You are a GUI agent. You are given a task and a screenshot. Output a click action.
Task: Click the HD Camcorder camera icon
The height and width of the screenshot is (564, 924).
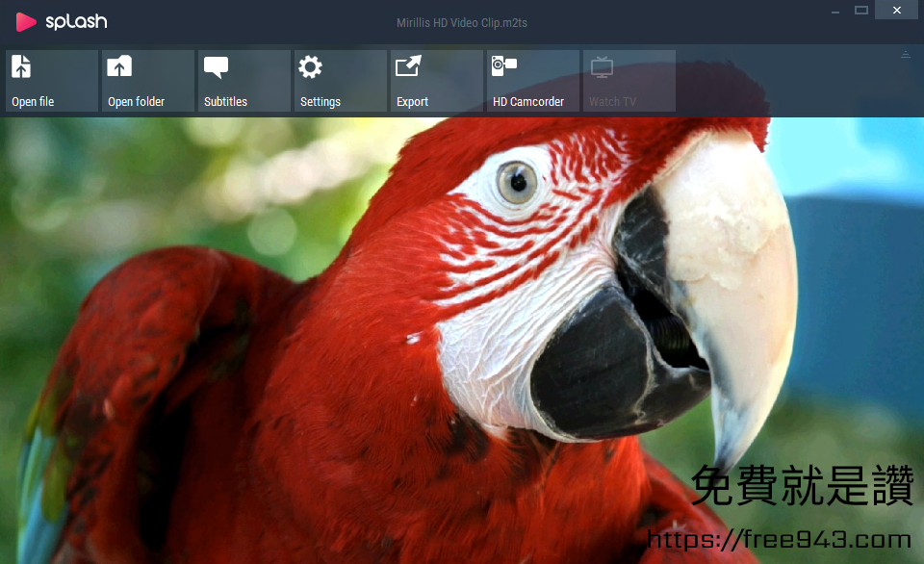click(504, 65)
